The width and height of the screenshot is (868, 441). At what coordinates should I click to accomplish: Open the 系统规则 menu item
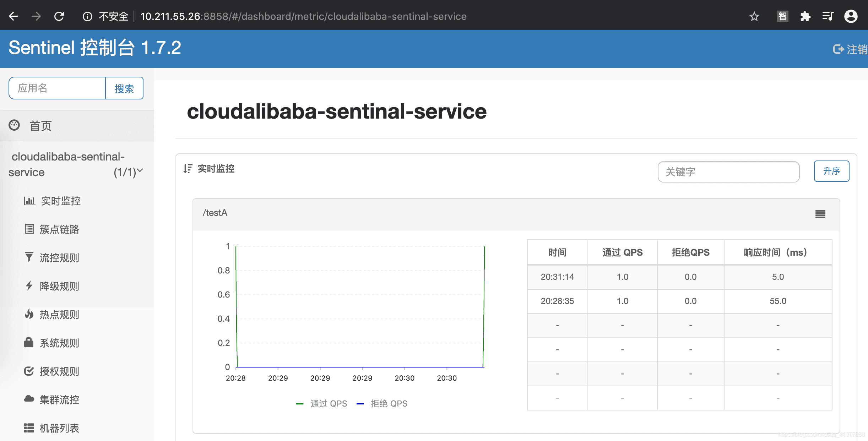(x=60, y=343)
